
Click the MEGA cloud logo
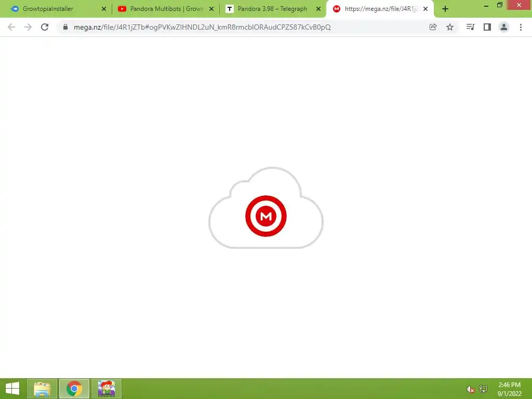266,208
